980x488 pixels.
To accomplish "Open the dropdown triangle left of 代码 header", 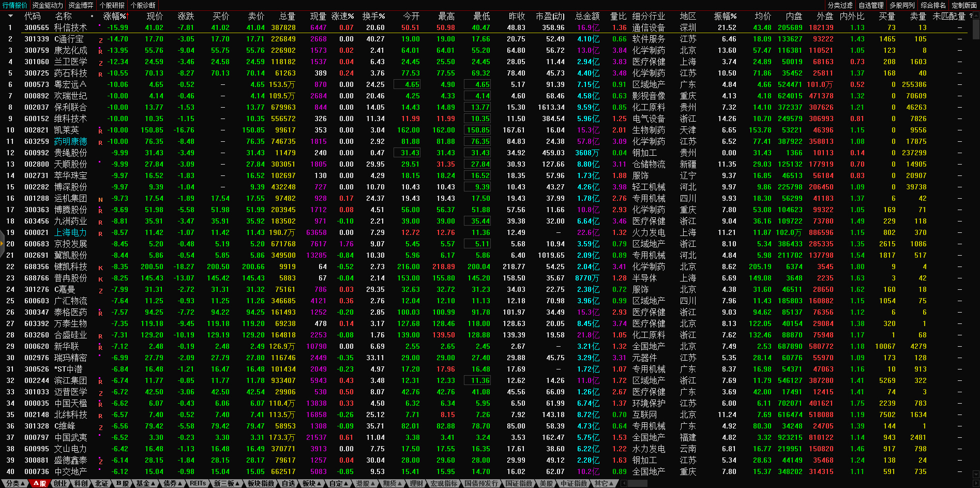I will pos(10,16).
